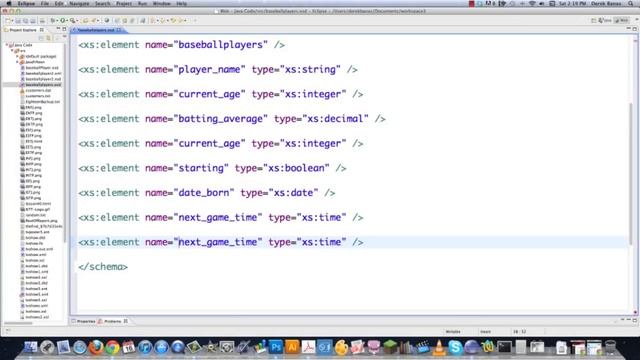Click the Save toolbar icon
This screenshot has height=360, width=640.
pyautogui.click(x=18, y=20)
